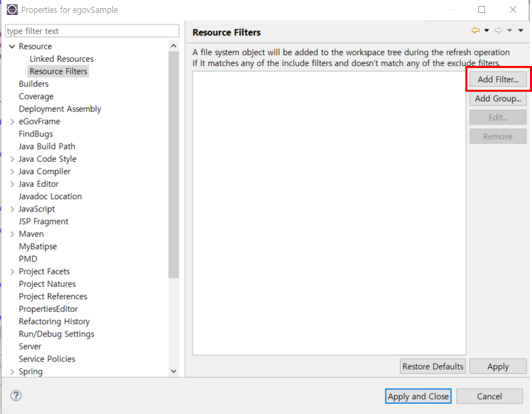Click Add Filter button

[498, 80]
